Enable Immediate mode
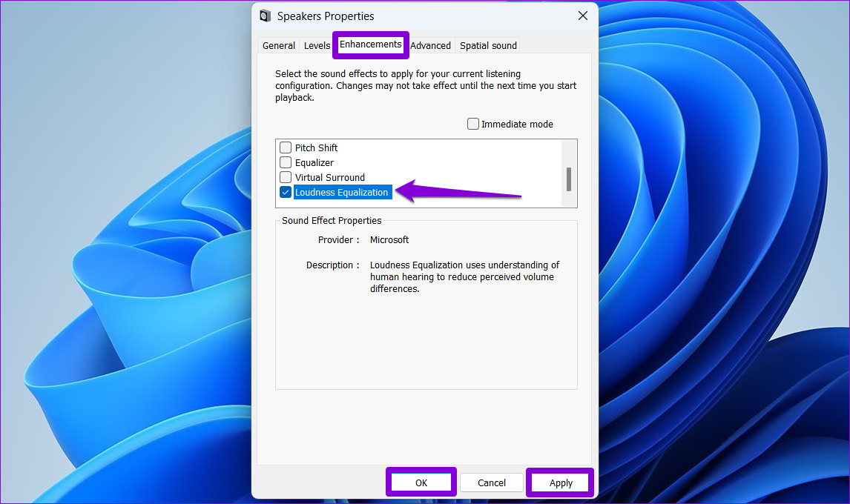The width and height of the screenshot is (850, 504). pyautogui.click(x=473, y=123)
